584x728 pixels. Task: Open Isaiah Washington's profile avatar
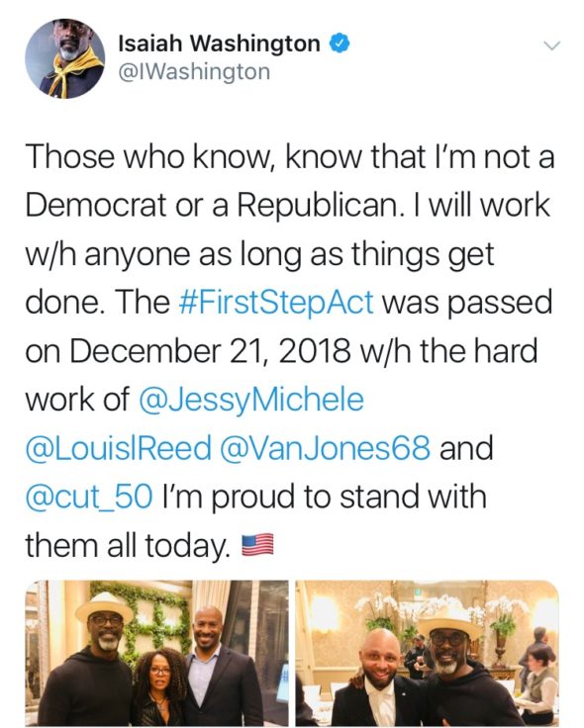click(65, 58)
